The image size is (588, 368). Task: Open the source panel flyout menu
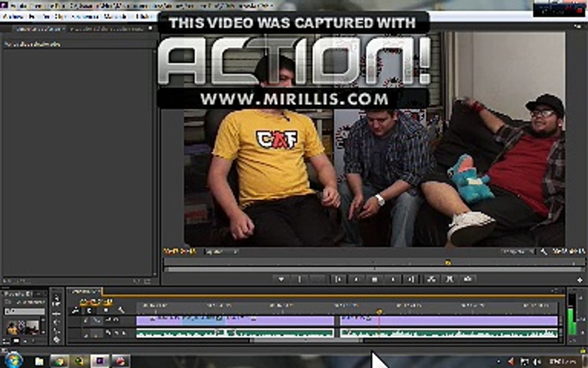151,29
